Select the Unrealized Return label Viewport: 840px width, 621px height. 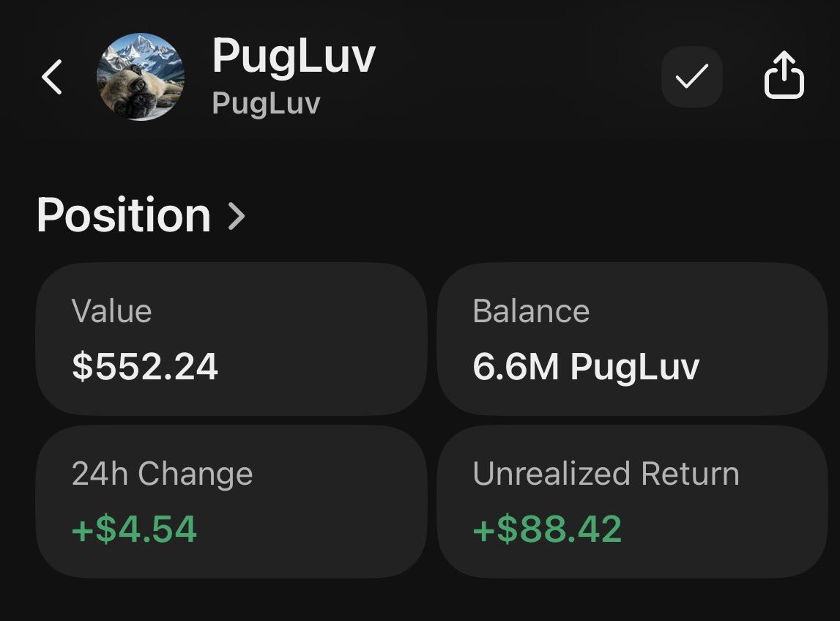606,474
